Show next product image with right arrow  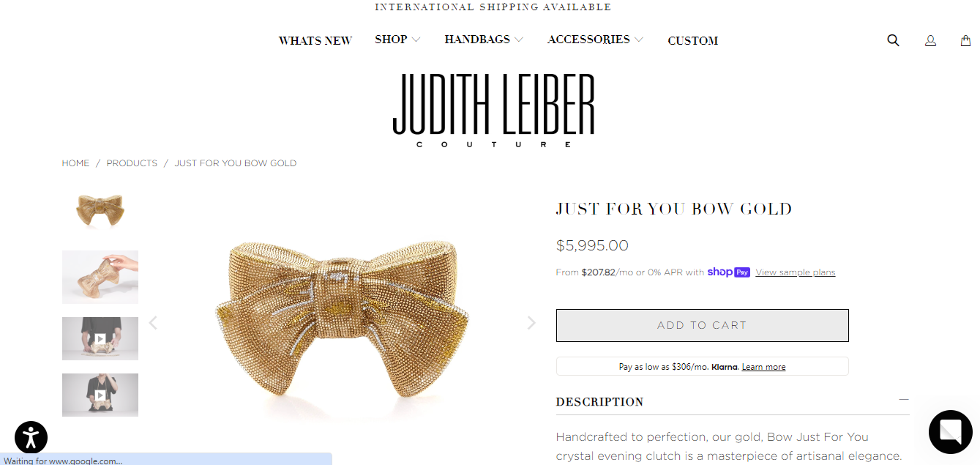coord(531,323)
